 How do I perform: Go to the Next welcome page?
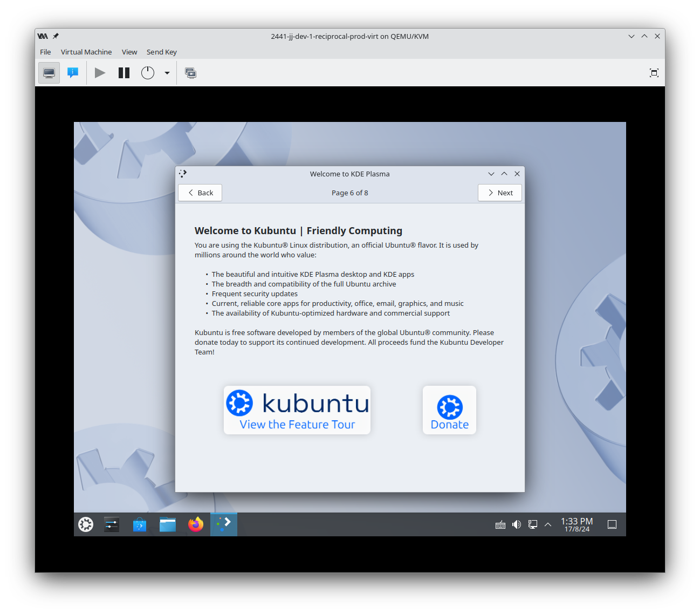[500, 193]
